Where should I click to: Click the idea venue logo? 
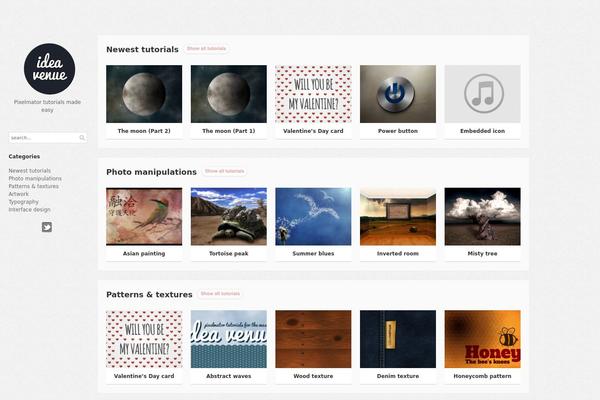(x=49, y=69)
